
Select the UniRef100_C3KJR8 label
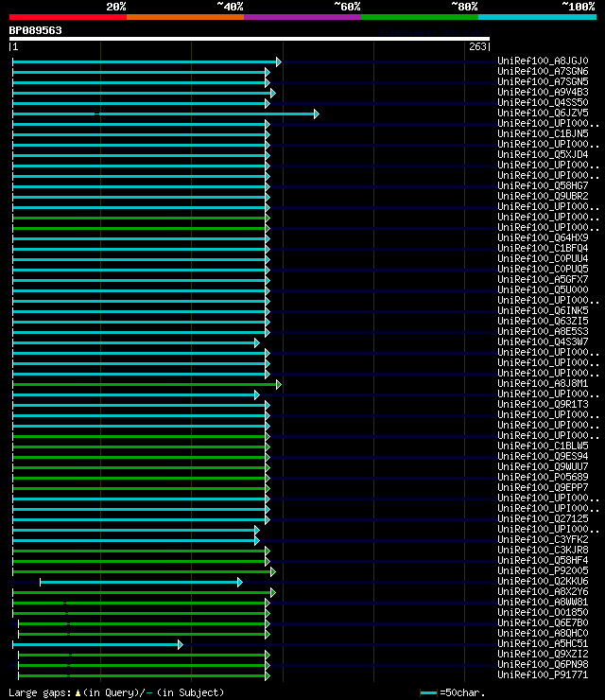(x=543, y=550)
